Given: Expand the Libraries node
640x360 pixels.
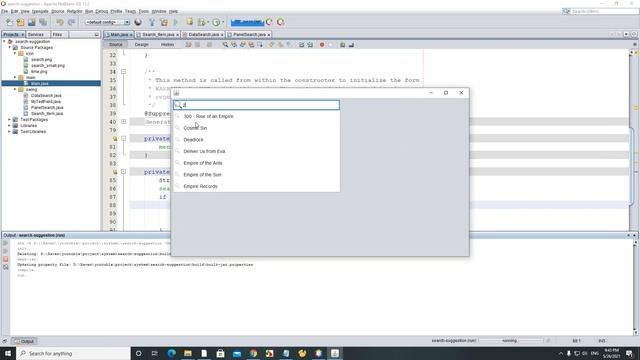Looking at the screenshot, I should point(10,126).
